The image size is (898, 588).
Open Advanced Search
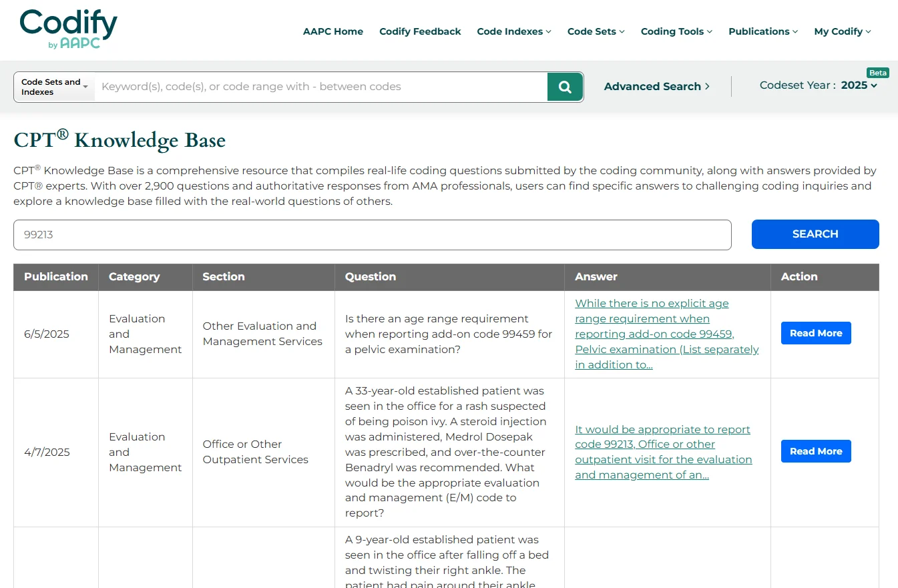[x=656, y=86]
